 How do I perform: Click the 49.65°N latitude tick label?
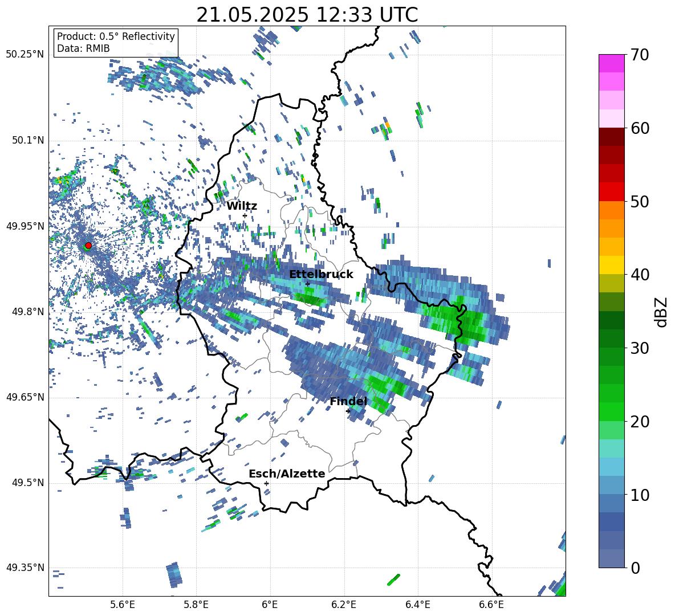[x=25, y=397]
